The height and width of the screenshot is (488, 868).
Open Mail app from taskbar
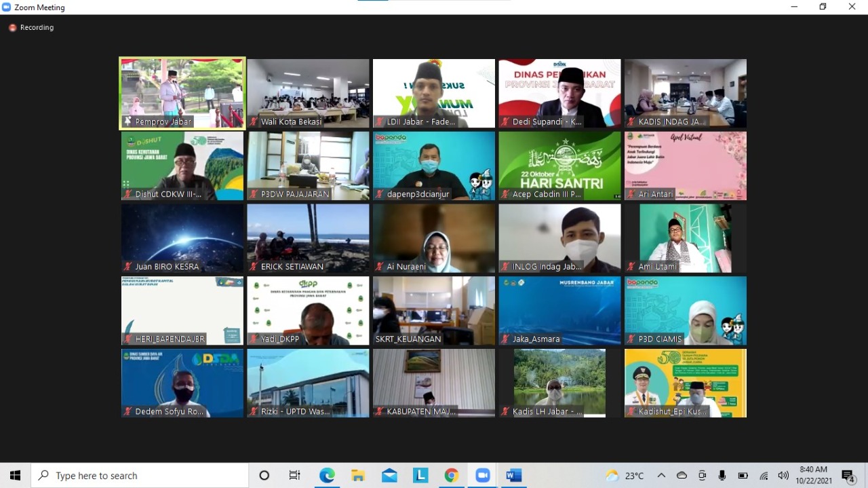click(x=389, y=475)
